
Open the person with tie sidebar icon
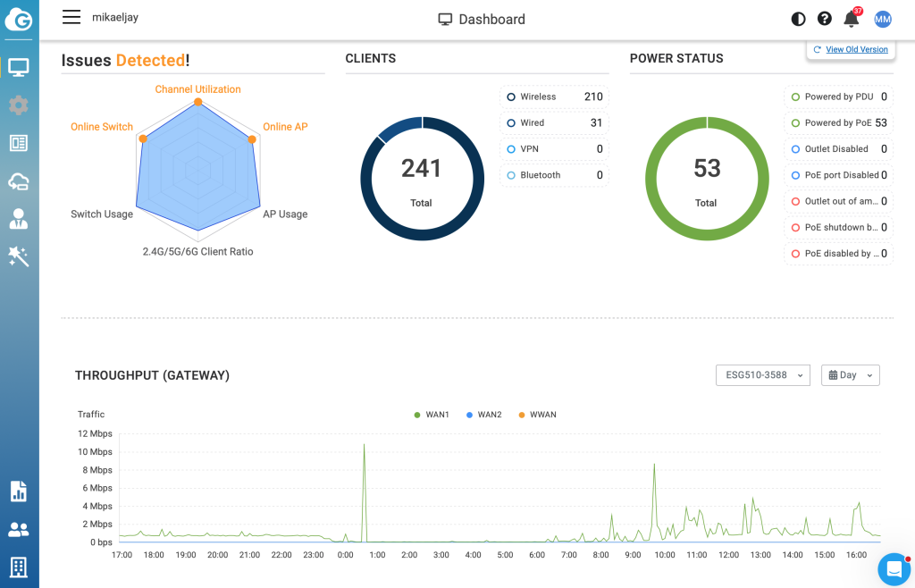pyautogui.click(x=19, y=219)
